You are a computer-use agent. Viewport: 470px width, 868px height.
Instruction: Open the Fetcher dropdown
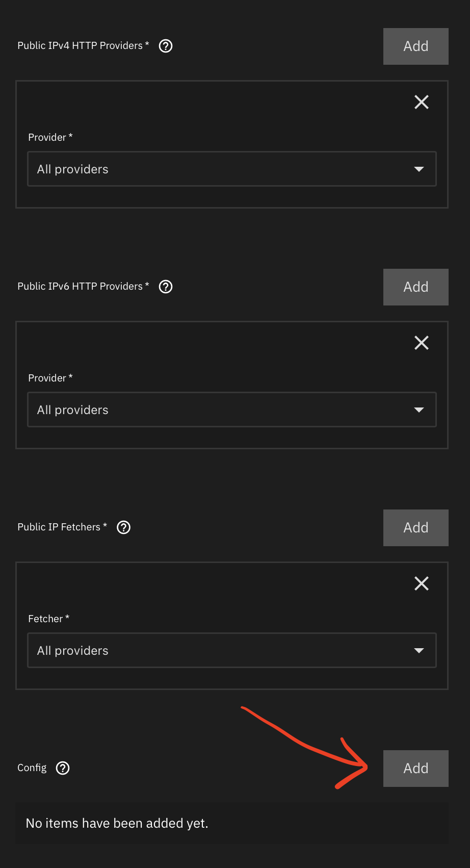(232, 650)
